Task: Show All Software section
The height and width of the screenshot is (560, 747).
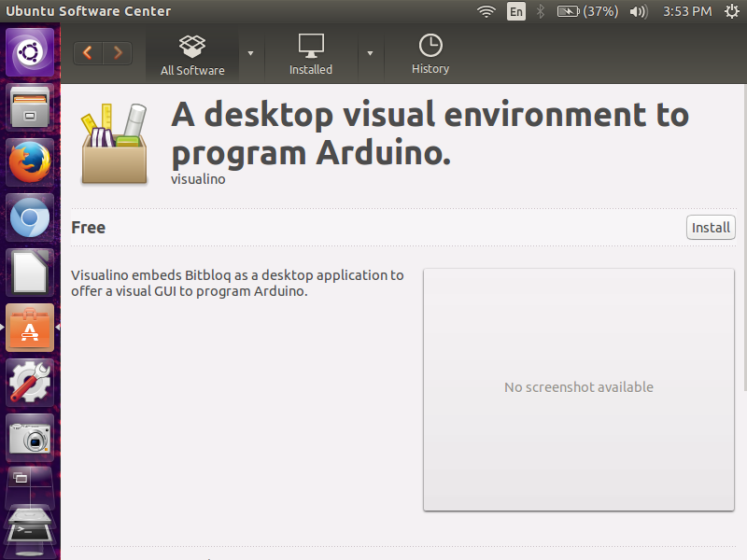Action: point(192,55)
